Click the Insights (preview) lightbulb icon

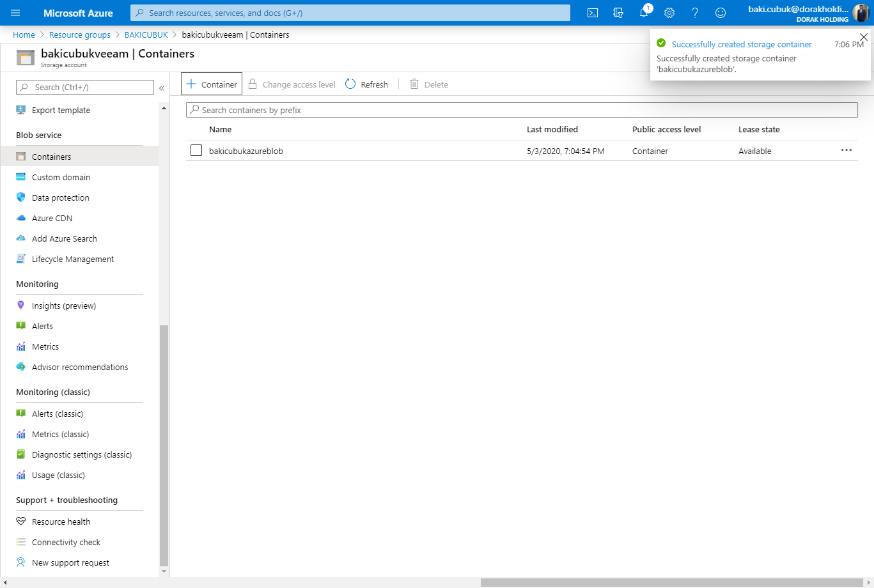click(21, 306)
